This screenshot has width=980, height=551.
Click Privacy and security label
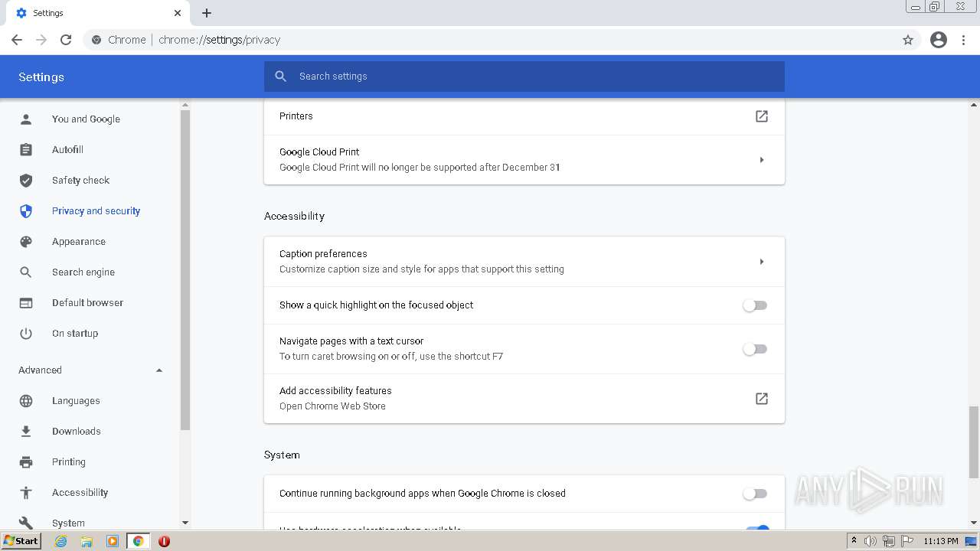click(96, 210)
